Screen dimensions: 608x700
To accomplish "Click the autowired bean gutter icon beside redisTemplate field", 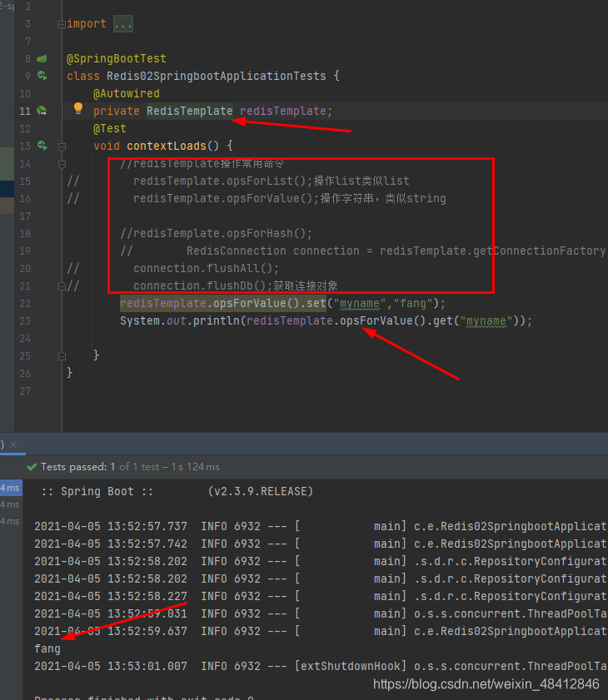I will point(42,111).
